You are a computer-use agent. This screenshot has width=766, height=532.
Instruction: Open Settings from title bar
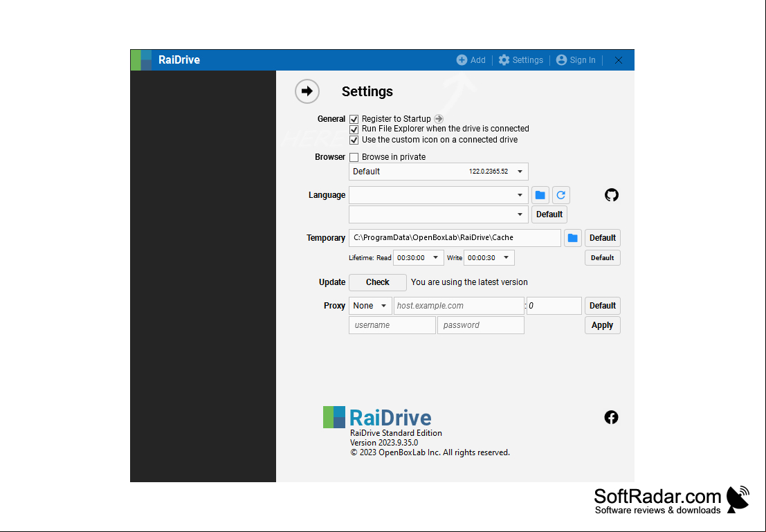tap(521, 60)
